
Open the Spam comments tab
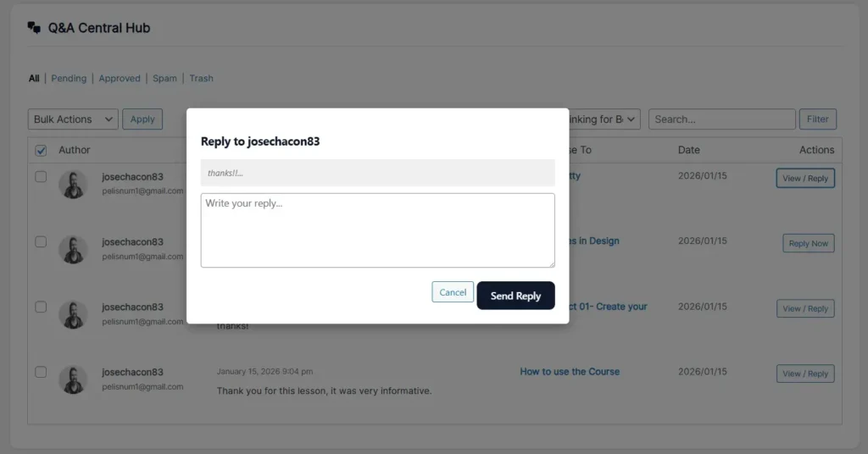click(165, 79)
